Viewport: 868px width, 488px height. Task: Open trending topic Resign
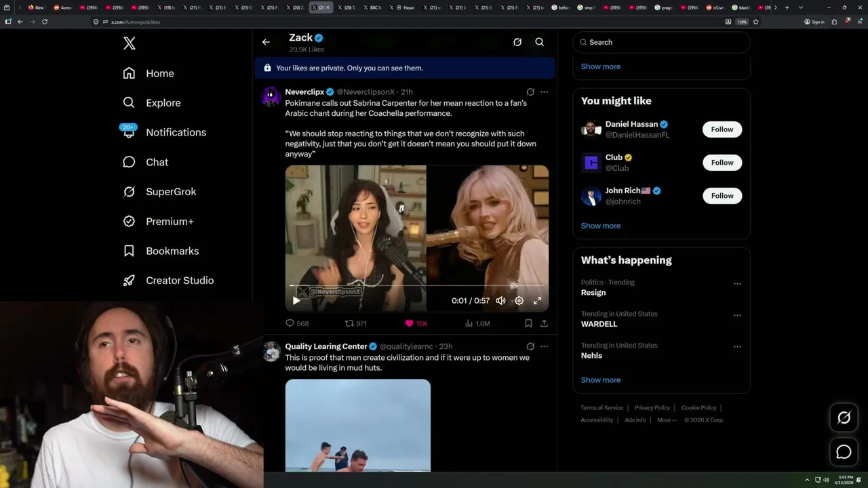click(x=593, y=293)
